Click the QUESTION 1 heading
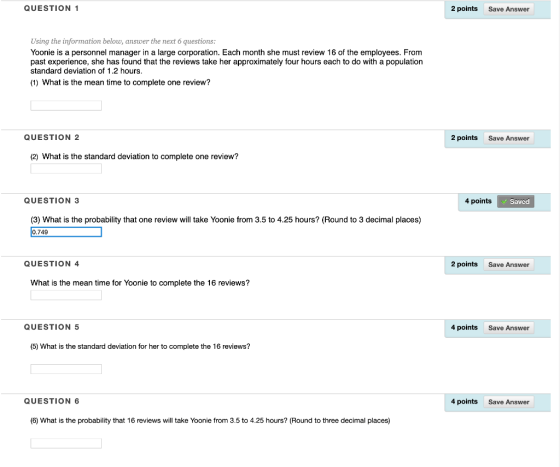This screenshot has width=560, height=467. tap(51, 8)
